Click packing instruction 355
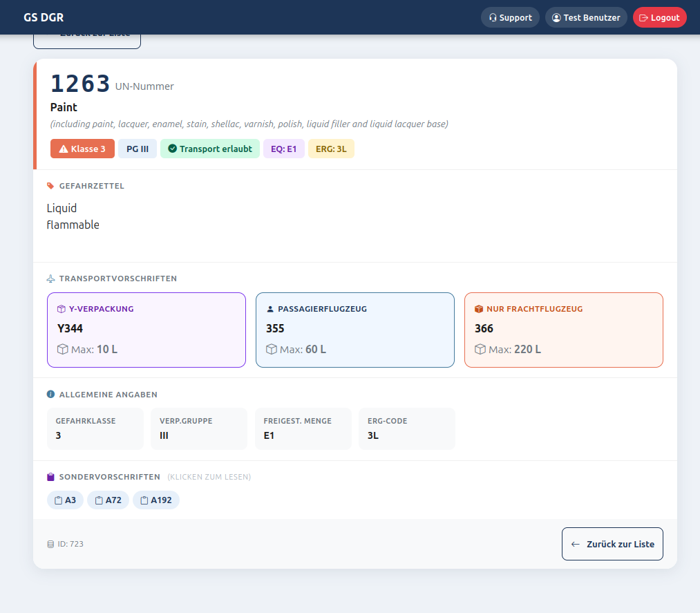 coord(275,328)
